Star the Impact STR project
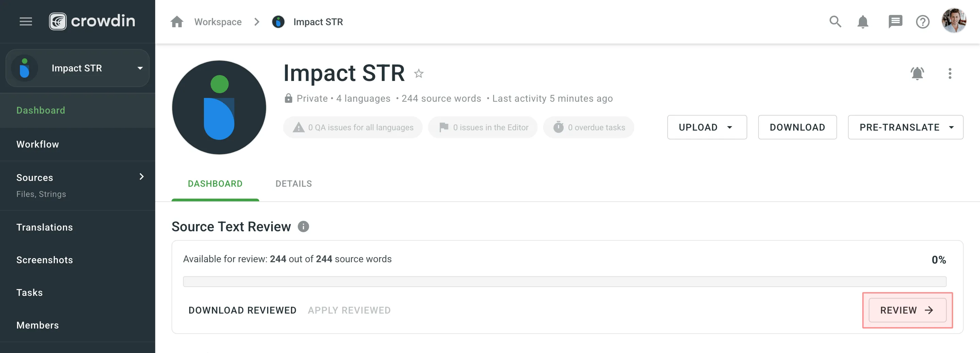Image resolution: width=980 pixels, height=353 pixels. [x=419, y=73]
